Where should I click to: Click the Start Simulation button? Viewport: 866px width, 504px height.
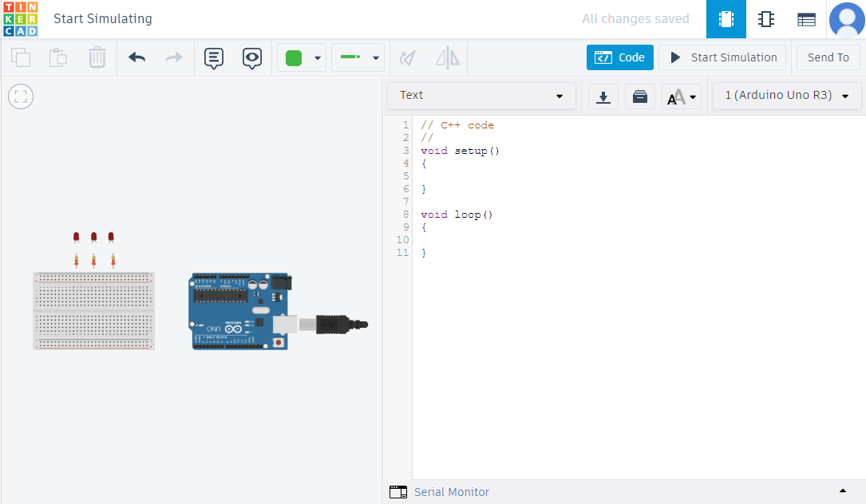722,57
